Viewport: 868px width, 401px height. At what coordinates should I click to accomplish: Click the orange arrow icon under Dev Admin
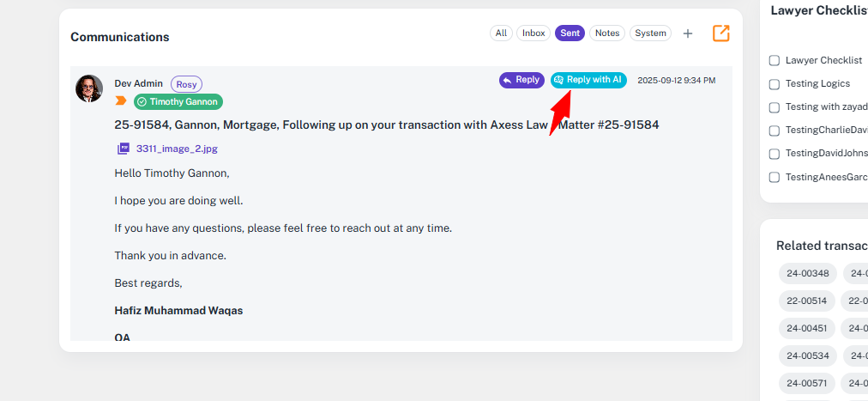coord(121,101)
